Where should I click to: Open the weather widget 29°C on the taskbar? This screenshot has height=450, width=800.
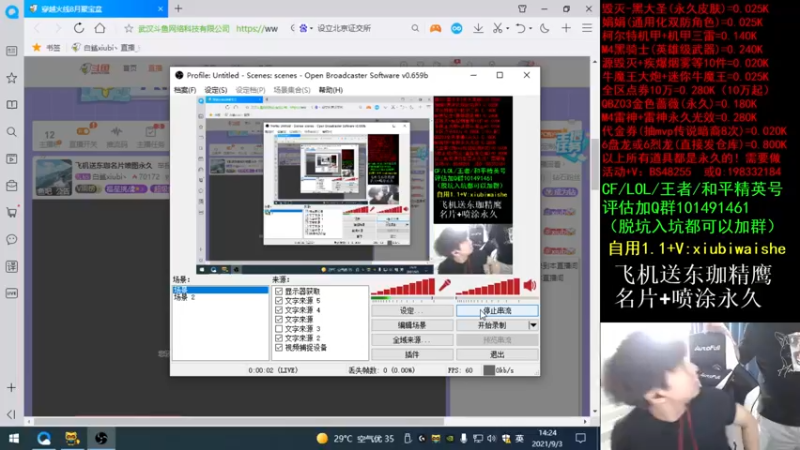click(355, 438)
